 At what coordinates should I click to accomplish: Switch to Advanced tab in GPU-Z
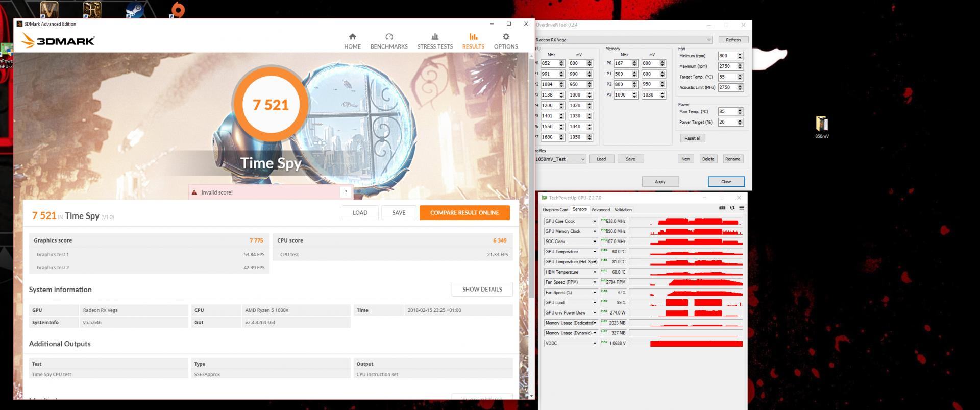(600, 210)
